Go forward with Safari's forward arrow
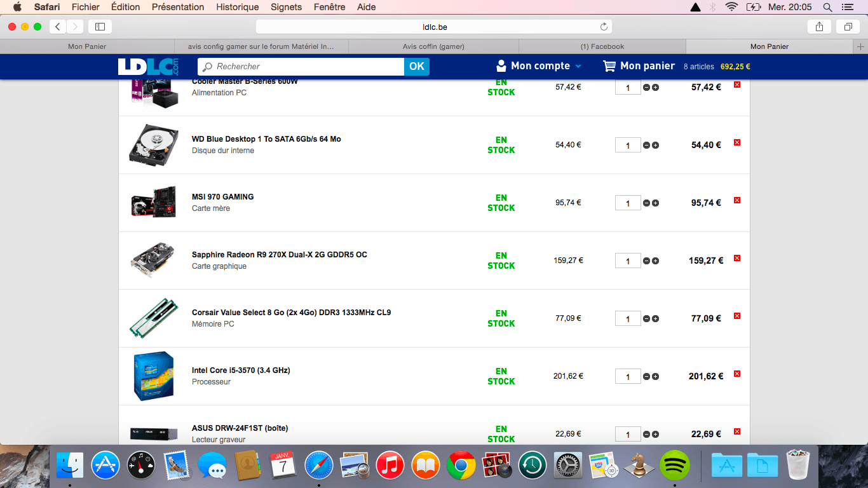868x488 pixels. click(75, 27)
